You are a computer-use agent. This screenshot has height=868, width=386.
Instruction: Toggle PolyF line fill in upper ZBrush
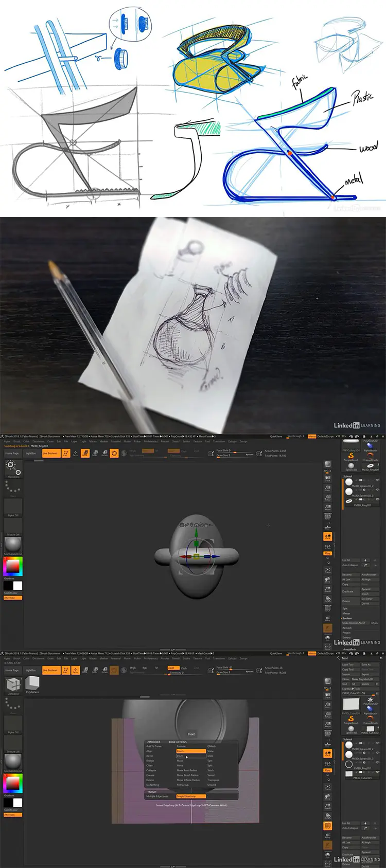pos(328,609)
